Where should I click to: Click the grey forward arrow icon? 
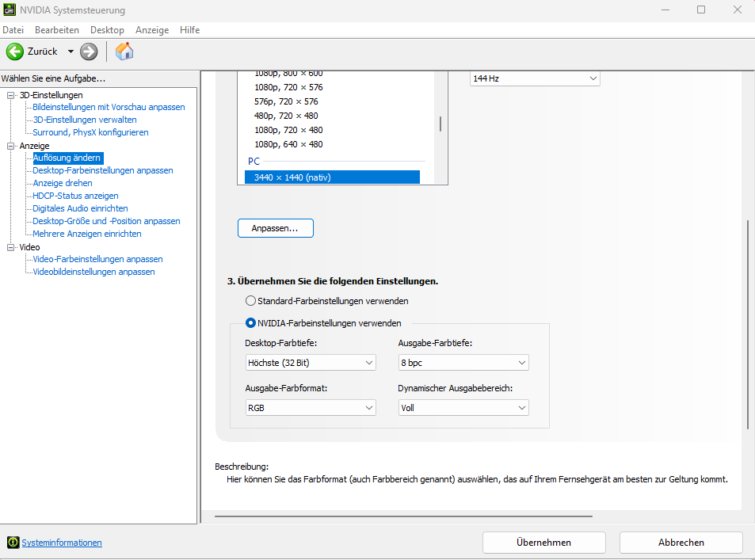(x=89, y=51)
